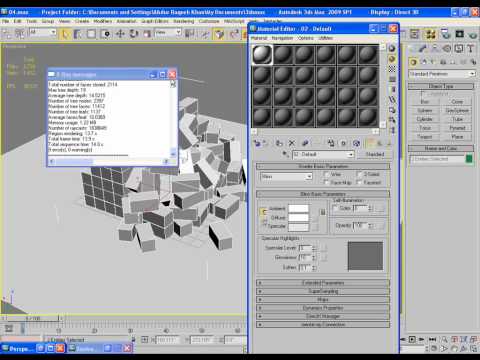The height and width of the screenshot is (360, 480).
Task: Open Rendered Frame Window icon
Action: 460,34
